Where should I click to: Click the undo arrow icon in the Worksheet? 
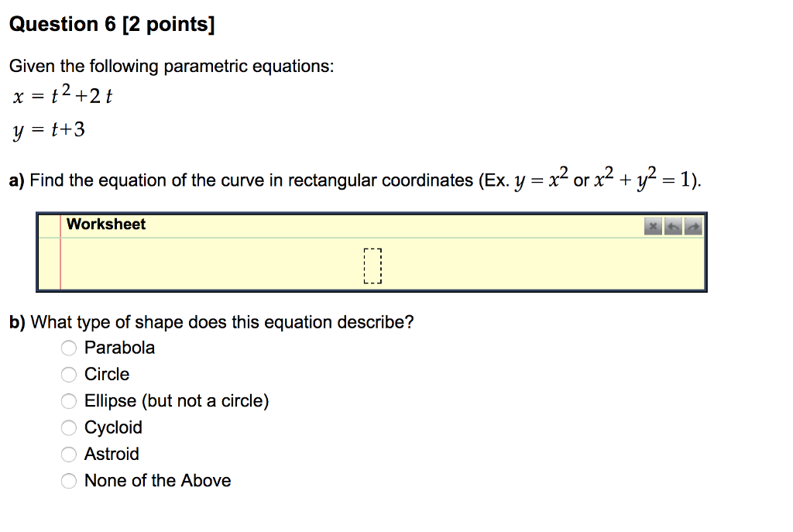click(x=673, y=226)
